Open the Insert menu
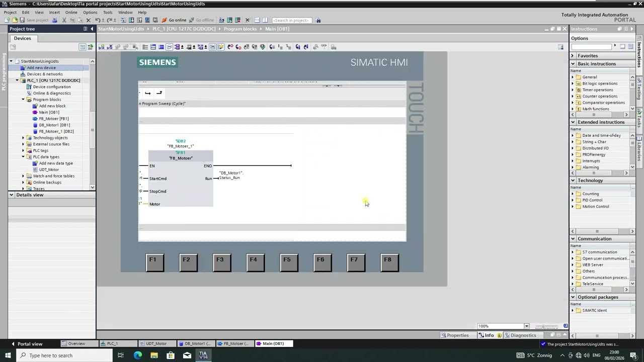This screenshot has height=362, width=644. (x=54, y=12)
